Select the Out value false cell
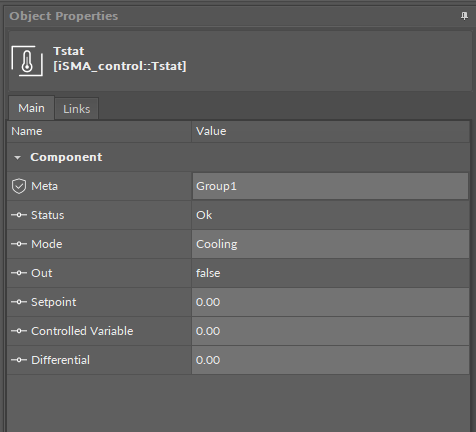The width and height of the screenshot is (476, 432). [x=330, y=273]
